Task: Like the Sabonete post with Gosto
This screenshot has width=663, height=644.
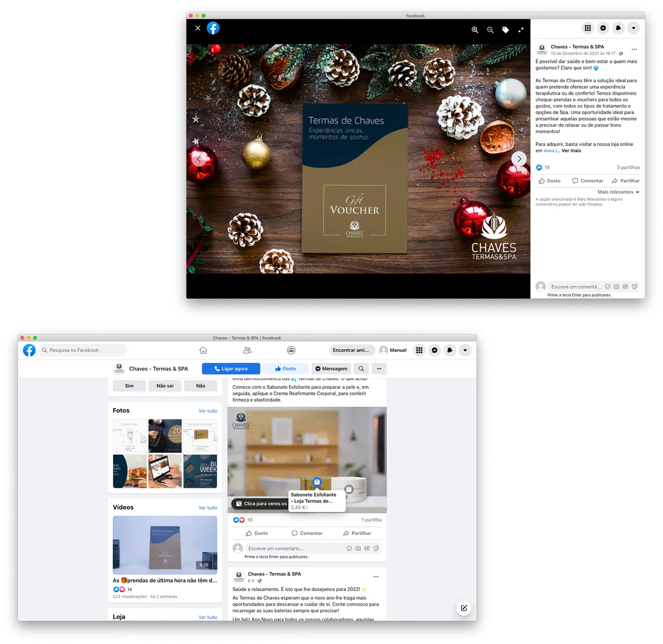Action: tap(257, 533)
